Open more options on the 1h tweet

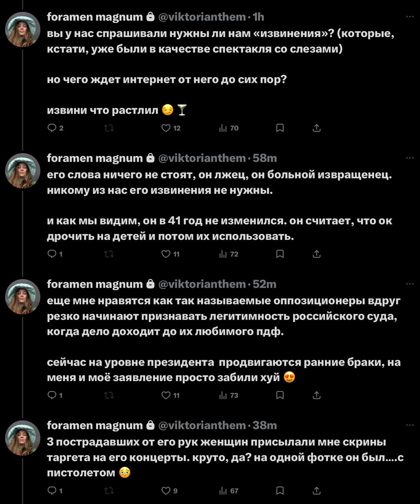tap(409, 17)
